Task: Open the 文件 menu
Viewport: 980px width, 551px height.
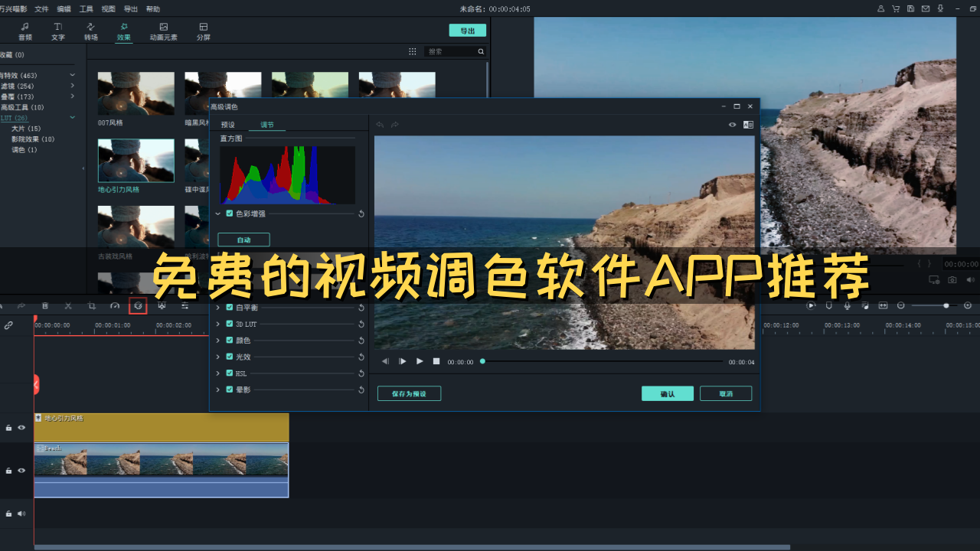Action: (41, 9)
